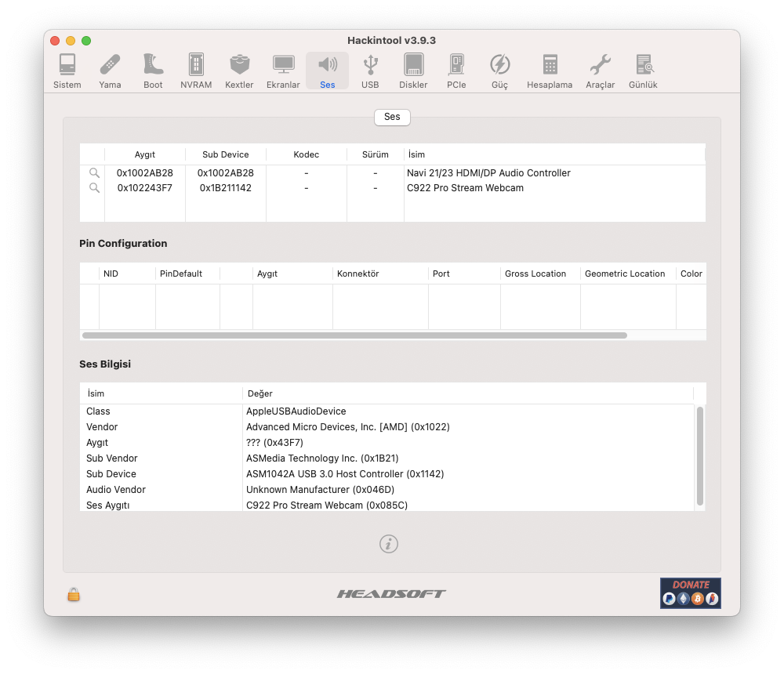Open the Güç power section

point(499,71)
